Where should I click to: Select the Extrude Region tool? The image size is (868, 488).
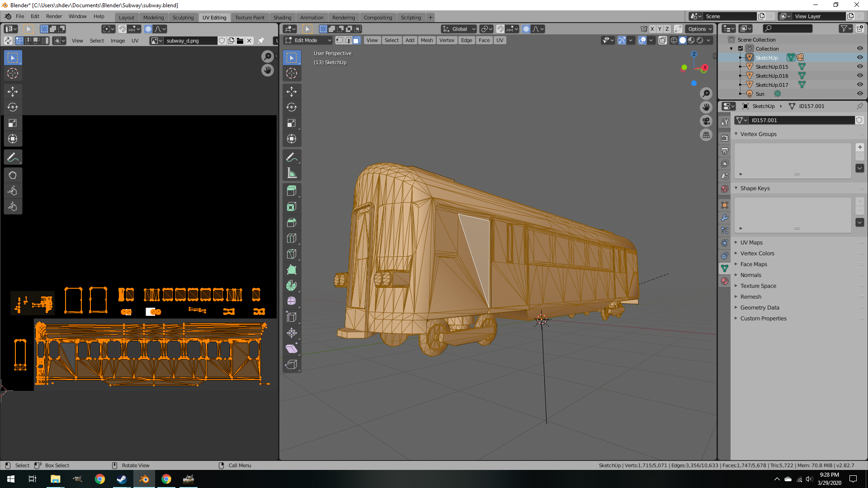click(292, 191)
